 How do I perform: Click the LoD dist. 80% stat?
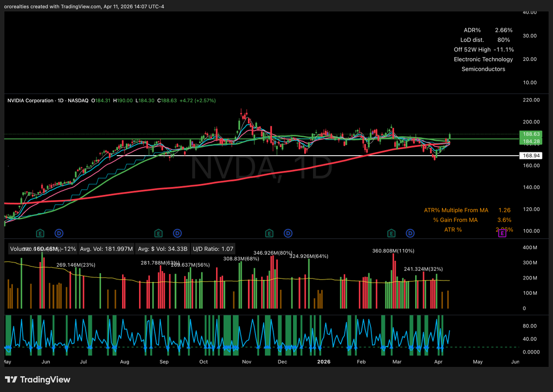point(485,40)
